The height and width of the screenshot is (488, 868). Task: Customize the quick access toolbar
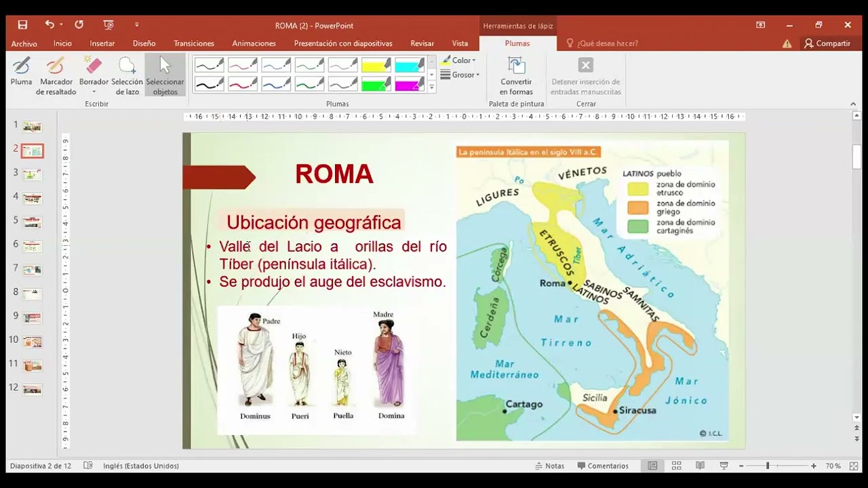[x=136, y=25]
